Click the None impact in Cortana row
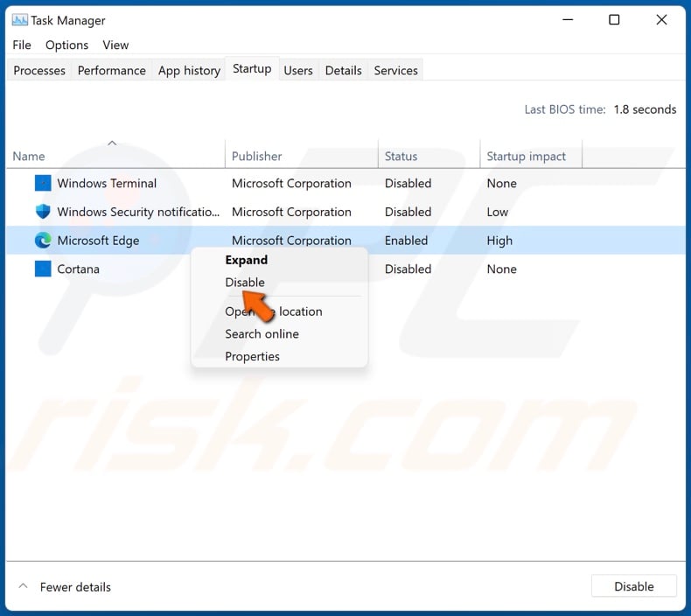Image resolution: width=691 pixels, height=616 pixels. pos(501,269)
